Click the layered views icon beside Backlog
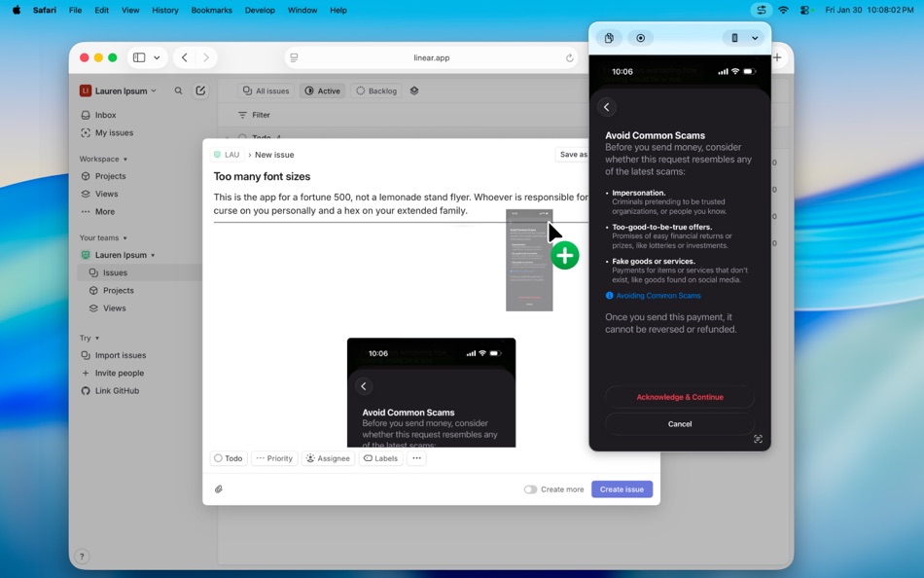The width and height of the screenshot is (924, 578). [x=414, y=90]
